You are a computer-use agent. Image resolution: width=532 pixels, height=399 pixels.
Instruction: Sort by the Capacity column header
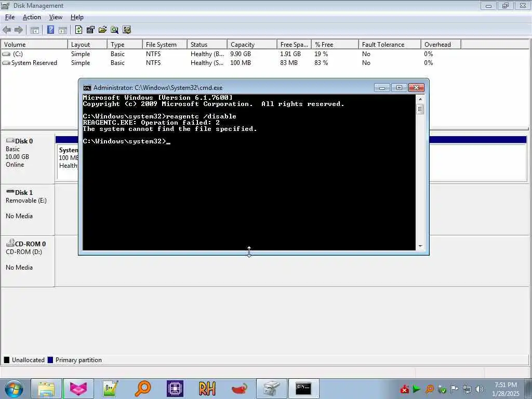pyautogui.click(x=252, y=45)
